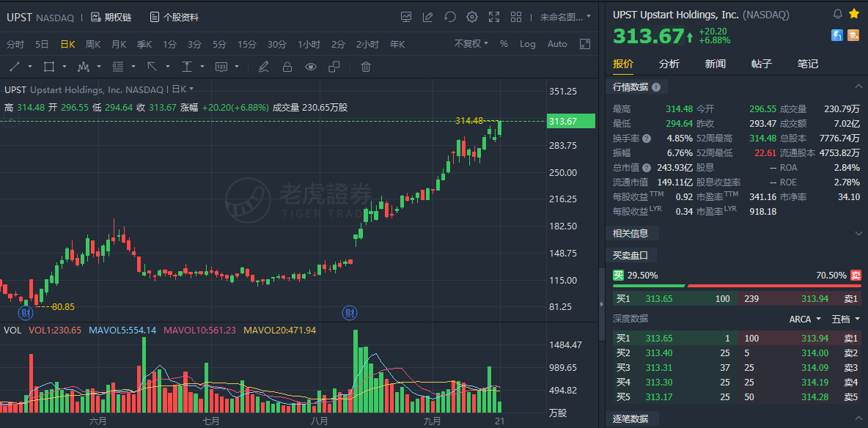The width and height of the screenshot is (868, 428).
Task: Activate the pencil drawing mode
Action: pyautogui.click(x=263, y=67)
